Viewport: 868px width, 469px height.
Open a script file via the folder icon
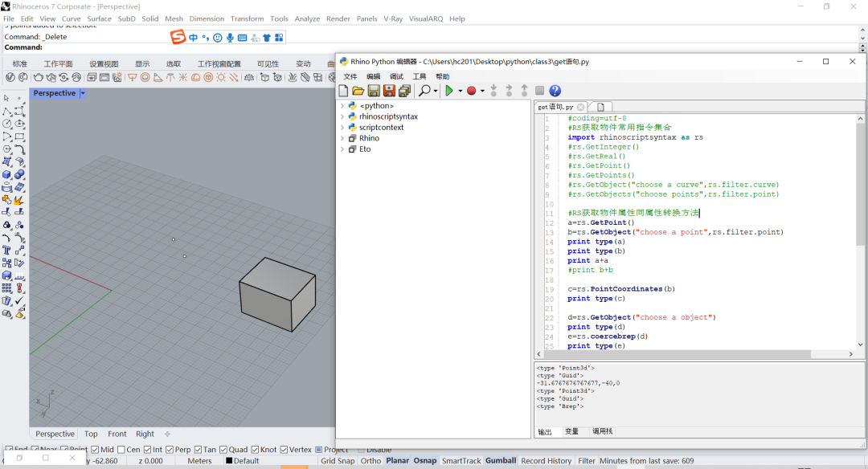[x=358, y=91]
